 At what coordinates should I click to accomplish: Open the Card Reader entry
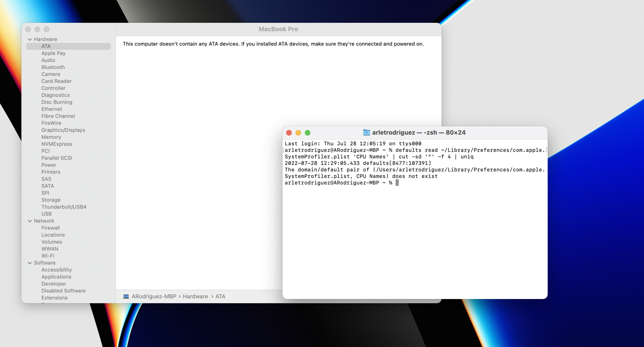[56, 81]
